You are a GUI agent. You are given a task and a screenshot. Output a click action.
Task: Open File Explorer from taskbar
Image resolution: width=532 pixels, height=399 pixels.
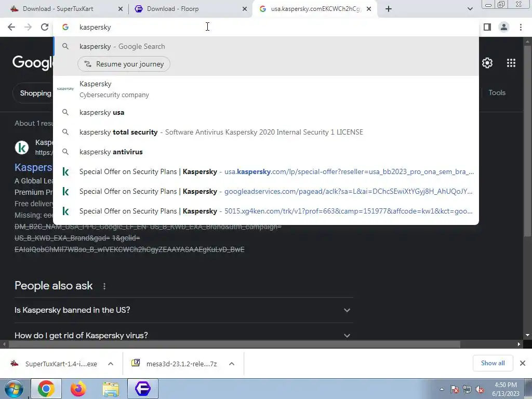[x=111, y=389]
